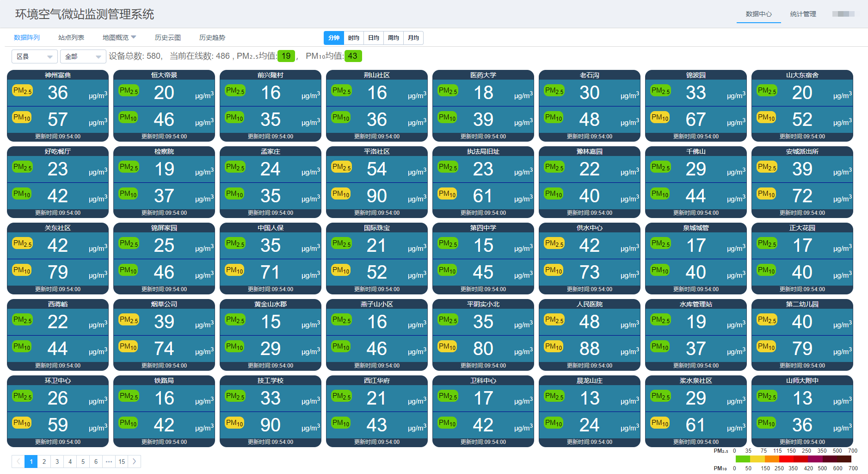This screenshot has height=474, width=868.
Task: Click PM10 value 90 on 平洛社区 card
Action: (377, 196)
